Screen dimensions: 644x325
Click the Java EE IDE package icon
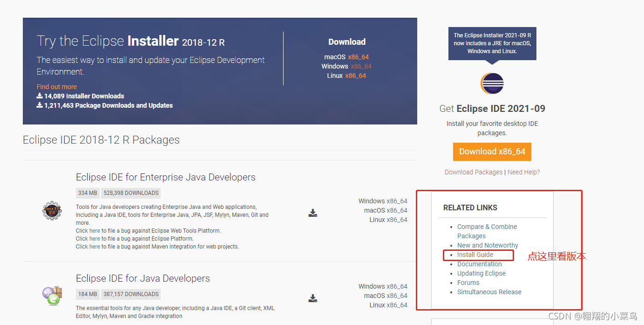point(52,211)
